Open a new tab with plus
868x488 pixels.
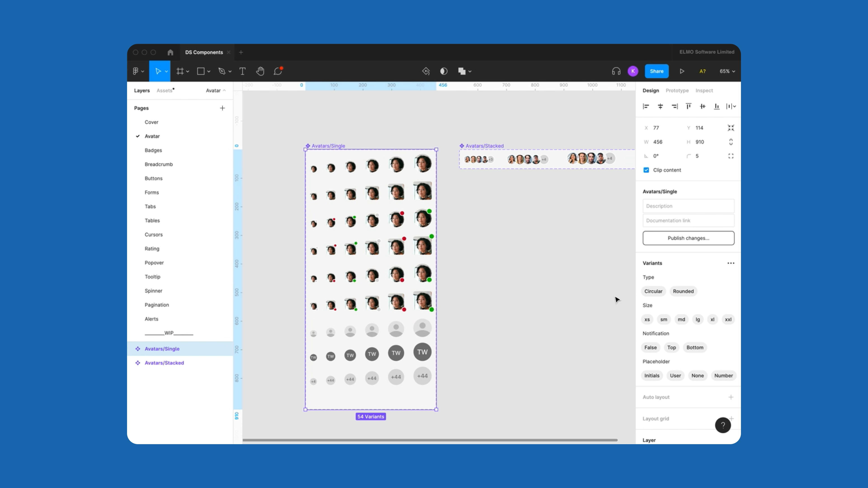(241, 52)
